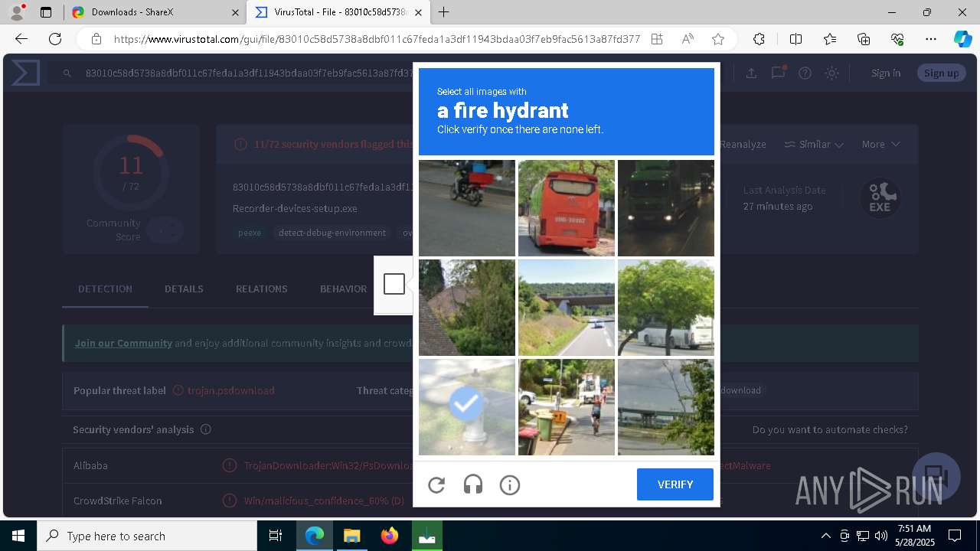Open the BEHAVIOR tab
The width and height of the screenshot is (980, 551).
pyautogui.click(x=343, y=289)
